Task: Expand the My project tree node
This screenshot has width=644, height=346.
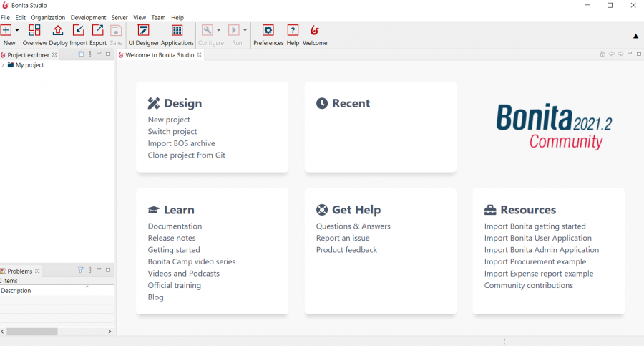Action: click(3, 65)
